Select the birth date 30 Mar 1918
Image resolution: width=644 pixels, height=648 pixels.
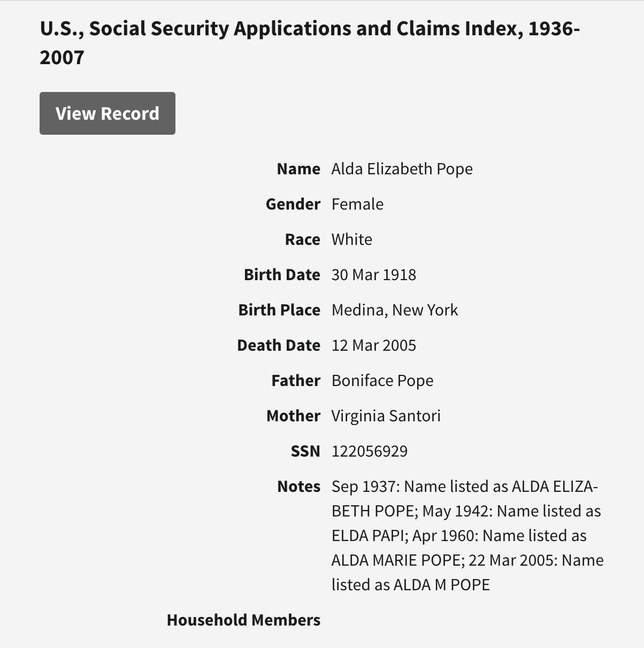tap(373, 275)
